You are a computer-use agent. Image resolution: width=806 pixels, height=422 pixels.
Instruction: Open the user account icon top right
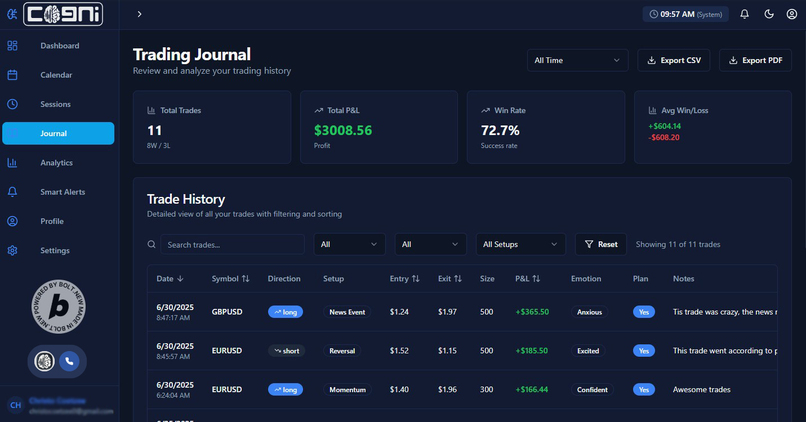click(792, 14)
